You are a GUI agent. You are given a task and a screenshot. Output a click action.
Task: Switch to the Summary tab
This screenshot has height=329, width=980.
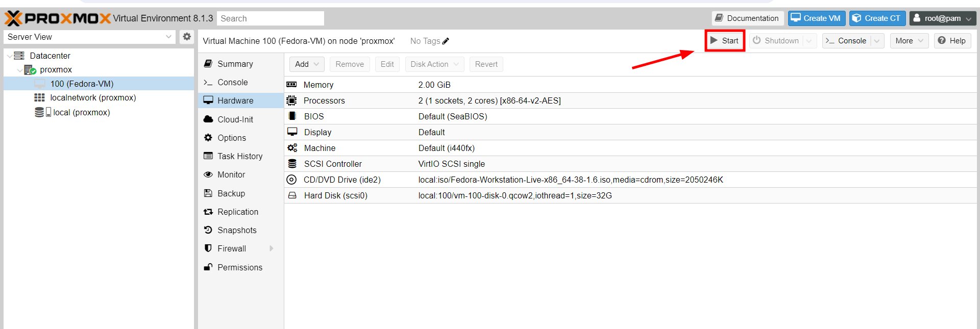click(235, 64)
